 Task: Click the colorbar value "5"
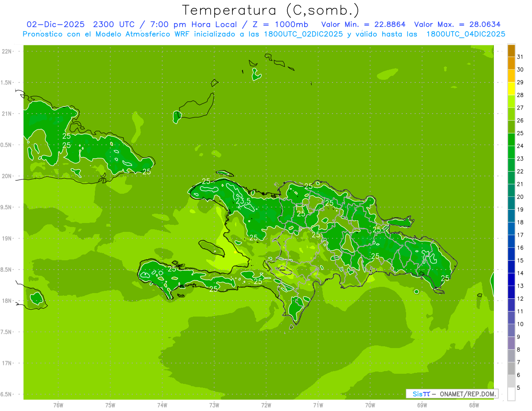pos(519,388)
